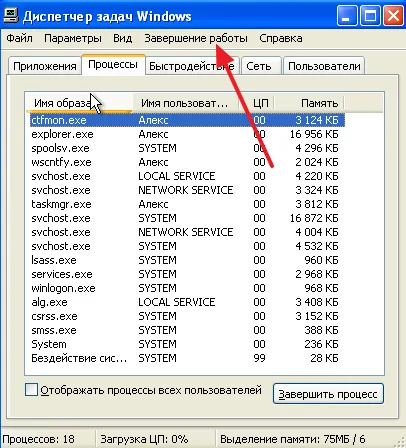Screen dimensions: 406x448
Task: Minimize the Task Manager window
Action: [347, 16]
